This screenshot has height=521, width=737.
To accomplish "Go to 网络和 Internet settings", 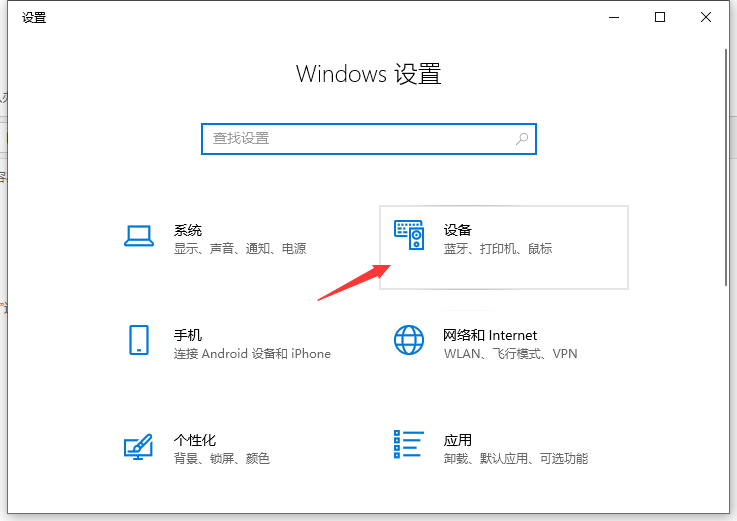I will (x=490, y=335).
